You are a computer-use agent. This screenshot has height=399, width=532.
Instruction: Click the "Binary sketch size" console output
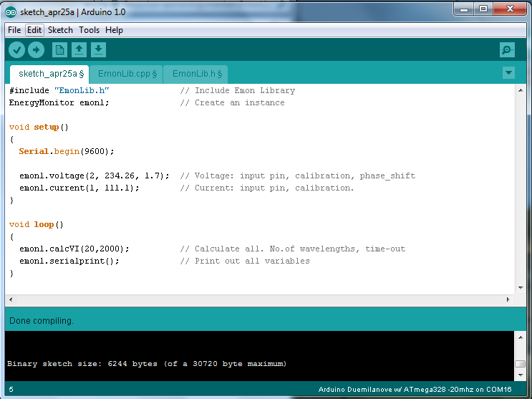(147, 364)
